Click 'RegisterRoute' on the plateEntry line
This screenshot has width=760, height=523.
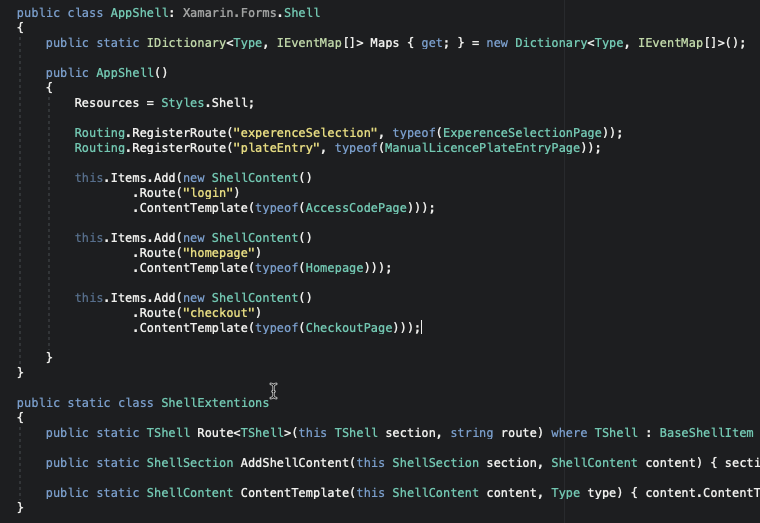[x=179, y=148]
